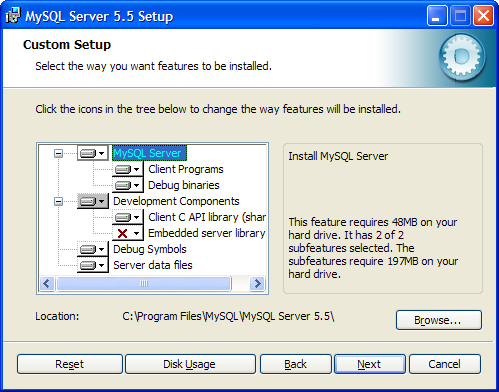This screenshot has height=392, width=499.
Task: Collapse the MySQL Server tree node
Action: click(x=58, y=153)
